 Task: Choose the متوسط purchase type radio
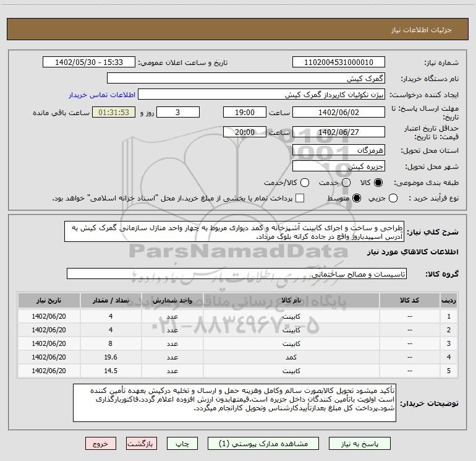pyautogui.click(x=357, y=198)
